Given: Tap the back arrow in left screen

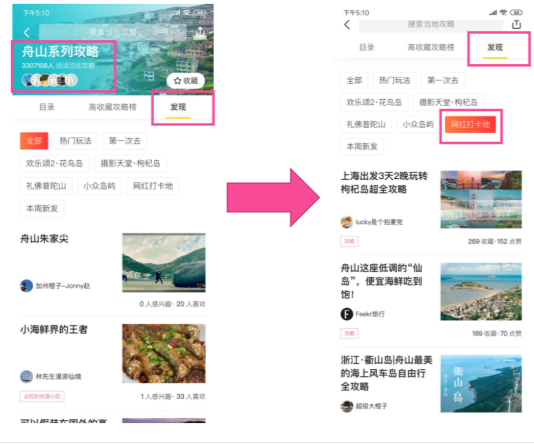Looking at the screenshot, I should coord(27,32).
